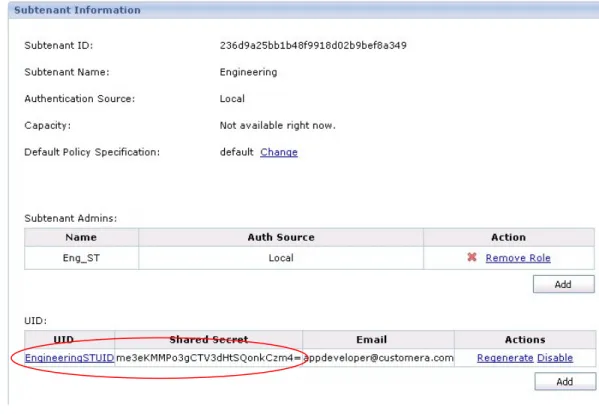Select the shared secret value me3eKMMPo3gCTV3dHtSQonkCzm4=
The width and height of the screenshot is (599, 414).
tap(208, 358)
